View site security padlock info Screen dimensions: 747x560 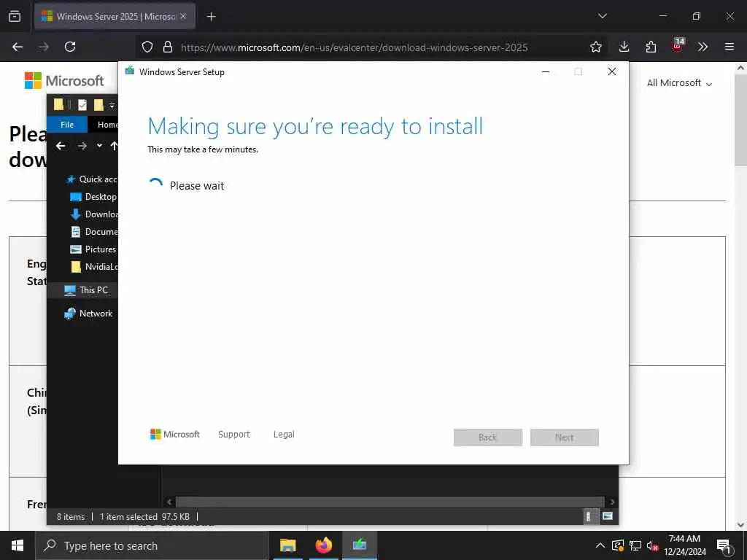click(168, 47)
